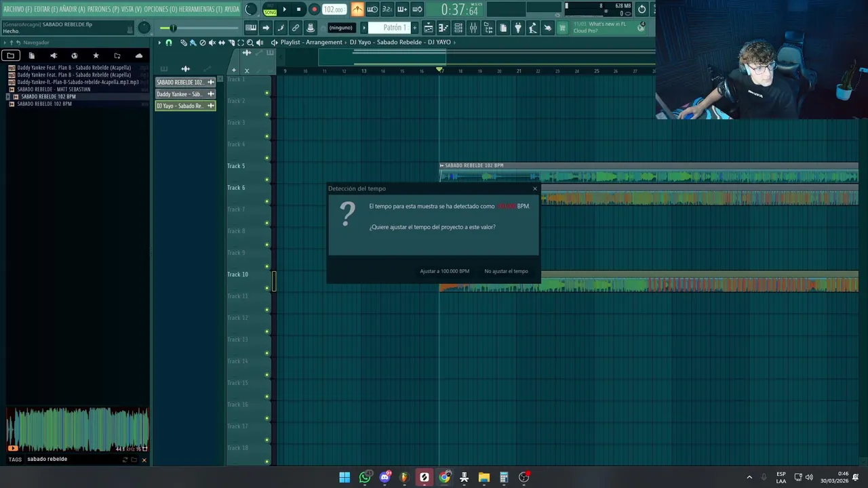Toggle mute dot on Track 5

(x=267, y=180)
